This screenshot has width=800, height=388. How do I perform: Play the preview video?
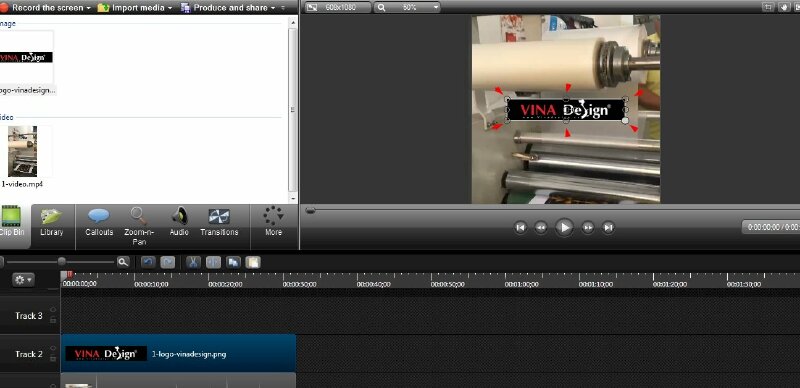pyautogui.click(x=564, y=227)
